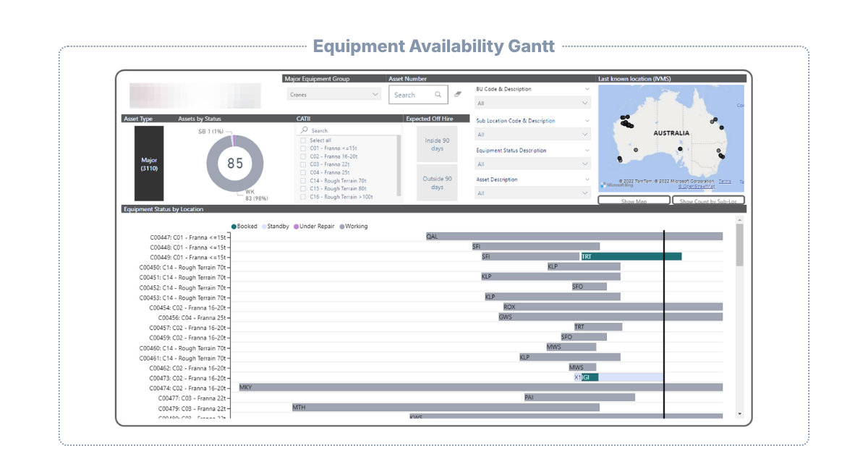The width and height of the screenshot is (868, 456).
Task: Click the Show Map button
Action: click(x=634, y=200)
